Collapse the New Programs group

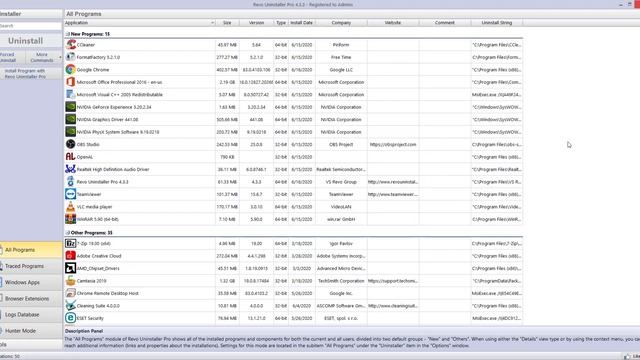(x=67, y=34)
